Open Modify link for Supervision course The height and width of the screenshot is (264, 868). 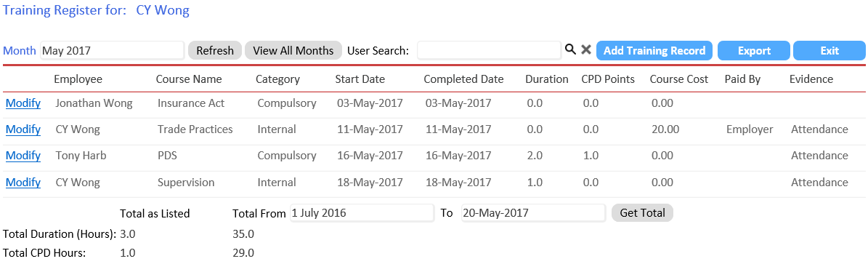[x=23, y=183]
